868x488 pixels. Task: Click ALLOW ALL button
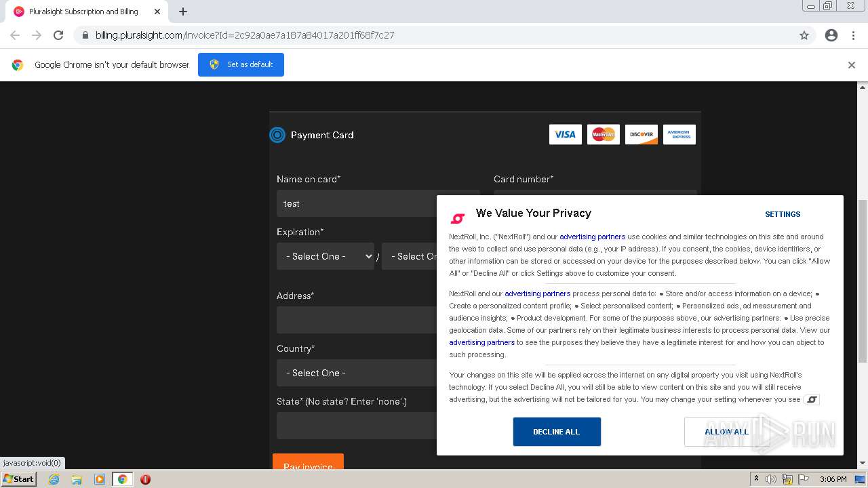pos(727,432)
